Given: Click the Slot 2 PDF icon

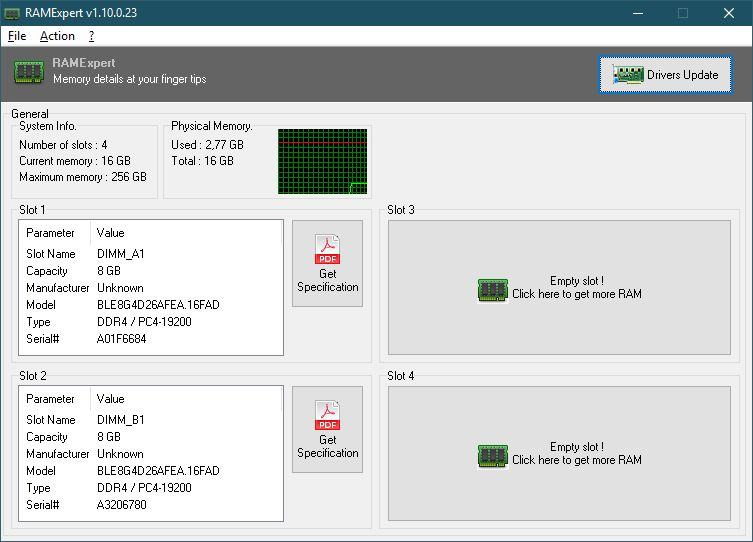Looking at the screenshot, I should point(328,415).
